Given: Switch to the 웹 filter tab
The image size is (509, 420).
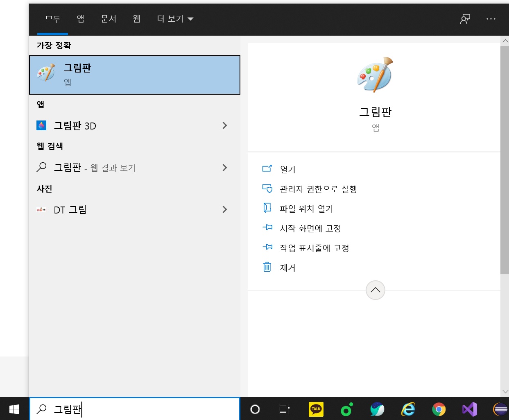Looking at the screenshot, I should coord(137,19).
